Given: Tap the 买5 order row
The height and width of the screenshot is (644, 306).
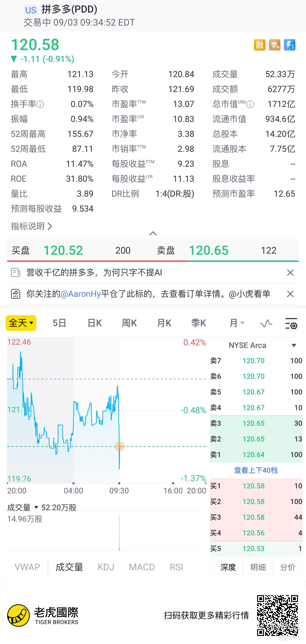Looking at the screenshot, I should tap(256, 548).
